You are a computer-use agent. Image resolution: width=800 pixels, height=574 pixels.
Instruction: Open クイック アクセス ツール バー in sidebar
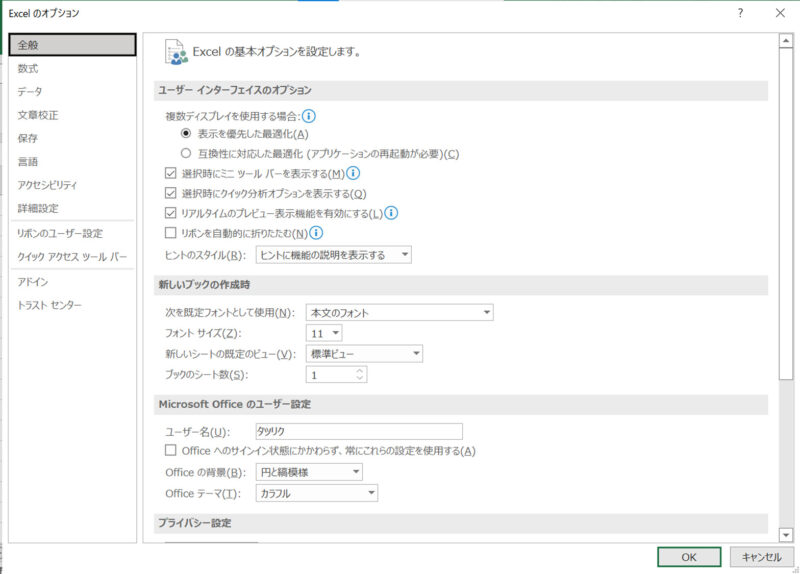pos(72,257)
